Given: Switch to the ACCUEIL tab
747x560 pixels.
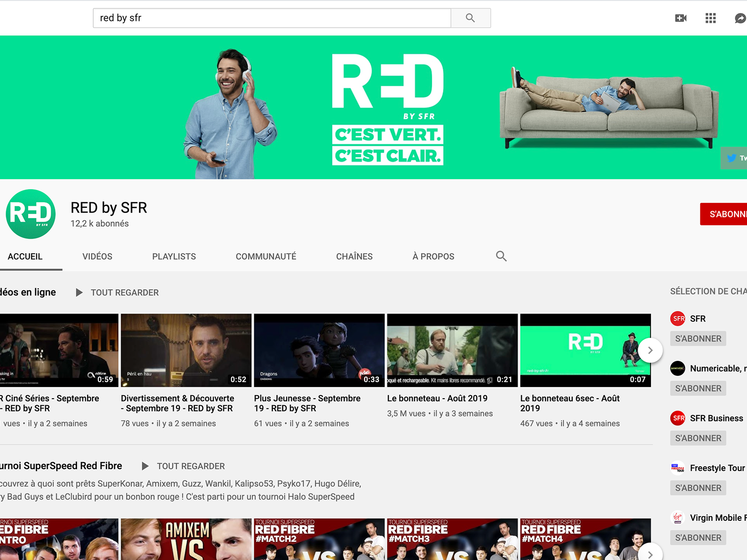Looking at the screenshot, I should [25, 256].
